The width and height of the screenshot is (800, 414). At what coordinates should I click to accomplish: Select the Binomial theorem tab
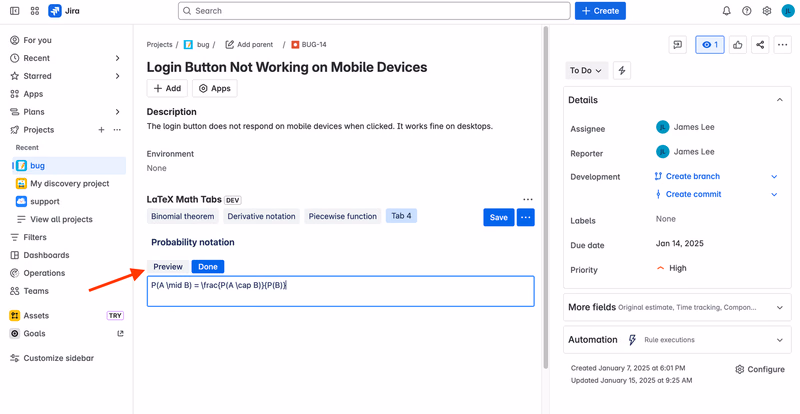(x=183, y=216)
